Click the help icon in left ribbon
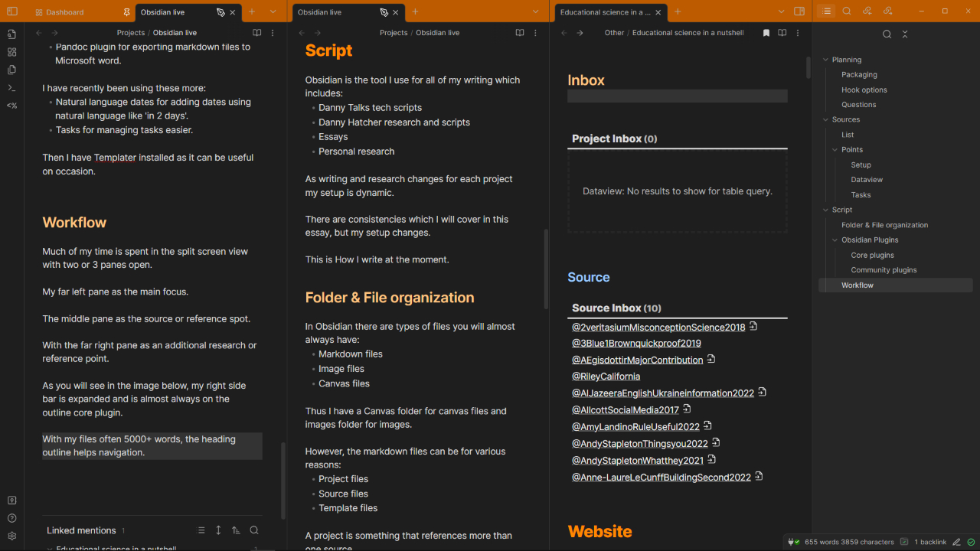The height and width of the screenshot is (551, 980). [x=12, y=518]
